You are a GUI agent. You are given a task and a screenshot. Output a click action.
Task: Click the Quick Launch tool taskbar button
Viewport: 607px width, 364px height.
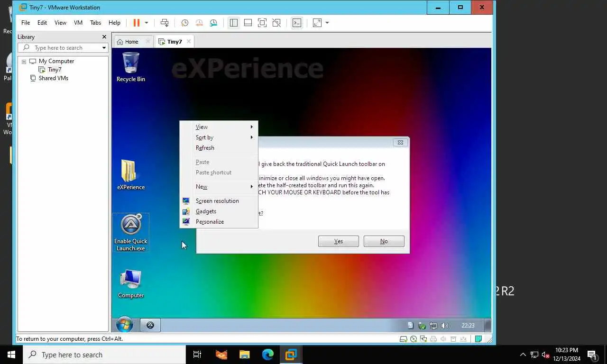pos(150,325)
